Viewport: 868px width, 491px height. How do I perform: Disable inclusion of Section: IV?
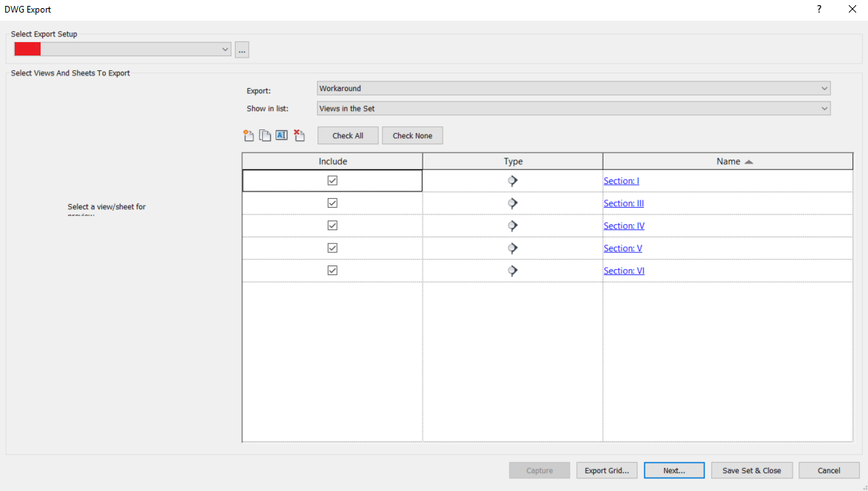(332, 226)
